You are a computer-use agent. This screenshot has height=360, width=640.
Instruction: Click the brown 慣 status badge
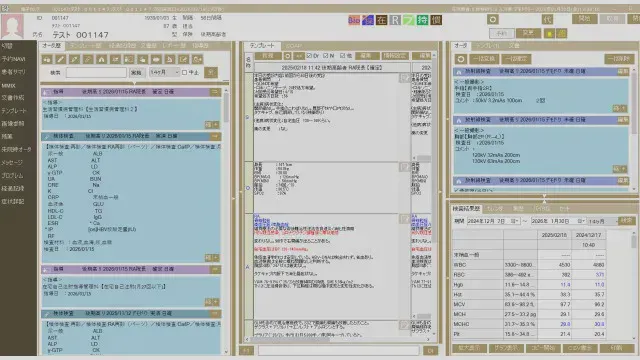436,20
